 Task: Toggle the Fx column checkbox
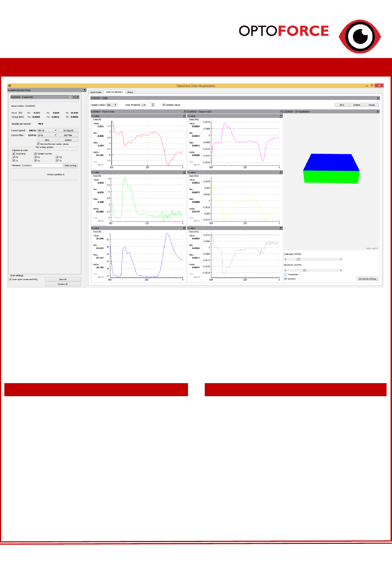point(13,157)
